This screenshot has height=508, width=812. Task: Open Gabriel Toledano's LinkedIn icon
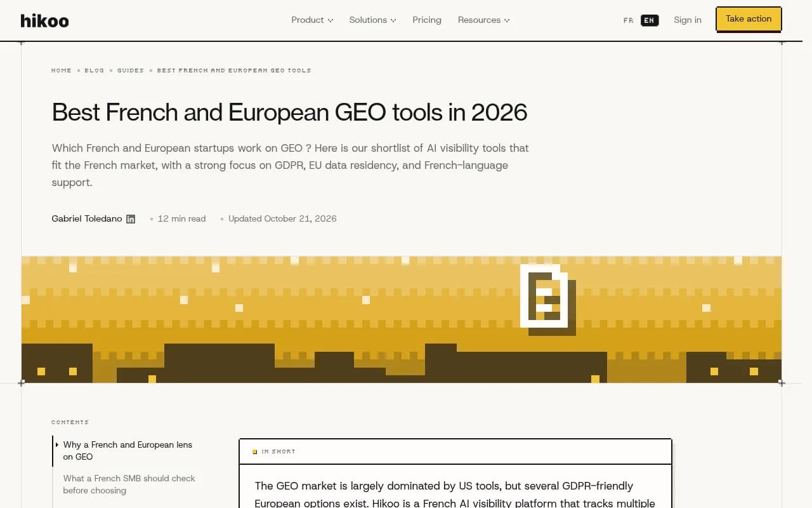point(131,219)
